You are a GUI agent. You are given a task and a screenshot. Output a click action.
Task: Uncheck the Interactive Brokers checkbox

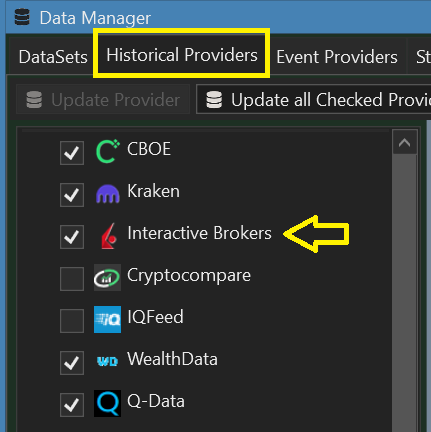click(72, 237)
